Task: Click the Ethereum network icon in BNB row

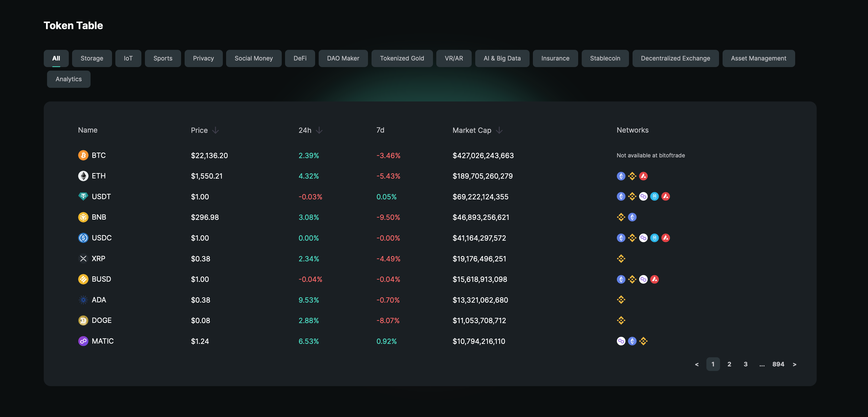Action: [x=632, y=217]
